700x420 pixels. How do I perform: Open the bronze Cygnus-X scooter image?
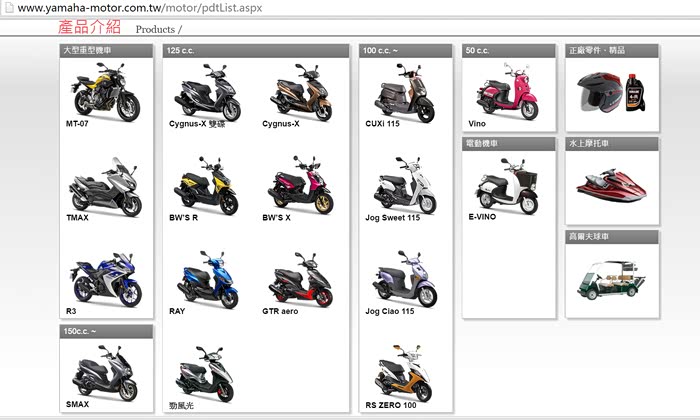(x=301, y=91)
